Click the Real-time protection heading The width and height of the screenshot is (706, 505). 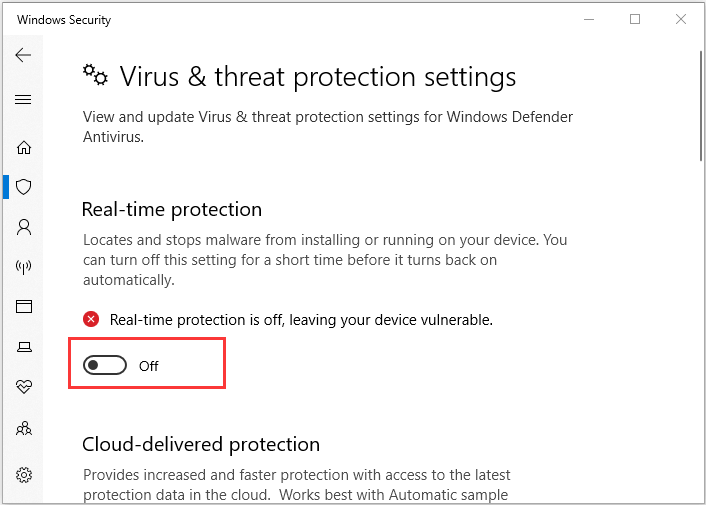point(172,210)
